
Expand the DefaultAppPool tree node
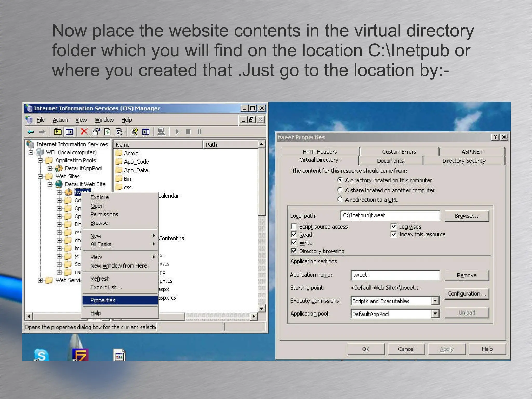(50, 169)
